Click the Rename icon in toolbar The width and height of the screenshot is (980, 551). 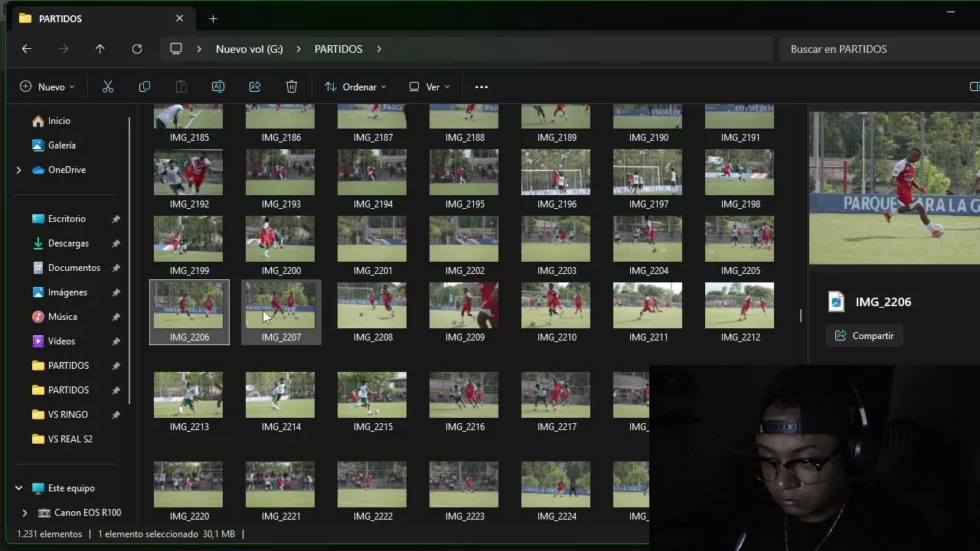[x=218, y=86]
